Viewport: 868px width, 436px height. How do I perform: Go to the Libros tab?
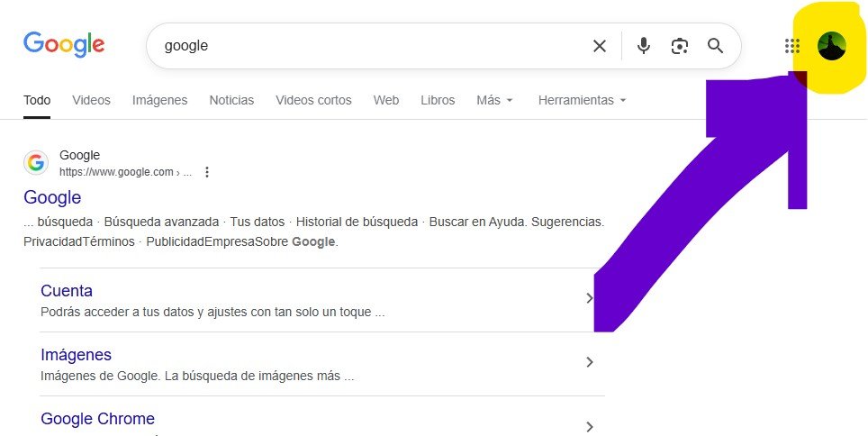(438, 100)
